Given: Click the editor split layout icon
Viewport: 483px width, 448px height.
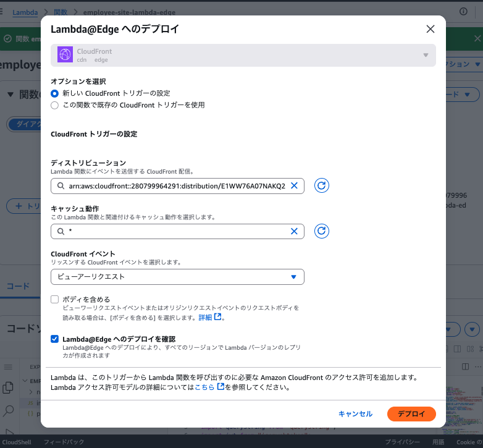Looking at the screenshot, I should point(466,366).
